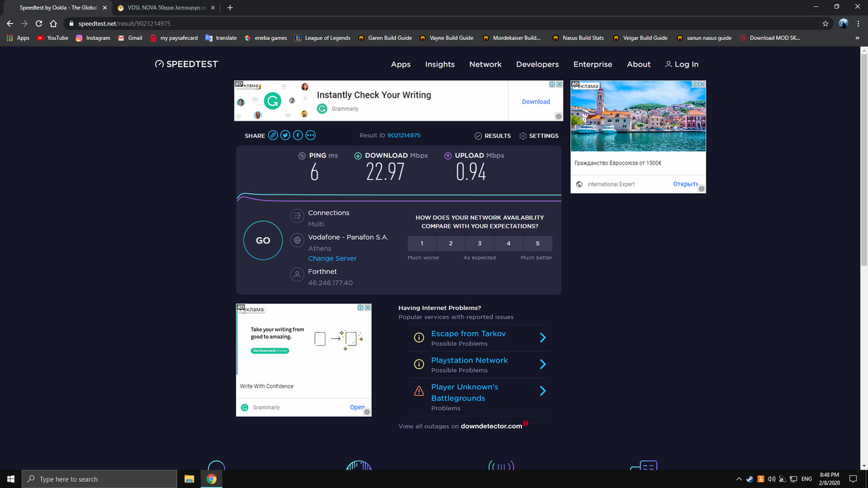Click the upload arrow icon

pos(448,156)
